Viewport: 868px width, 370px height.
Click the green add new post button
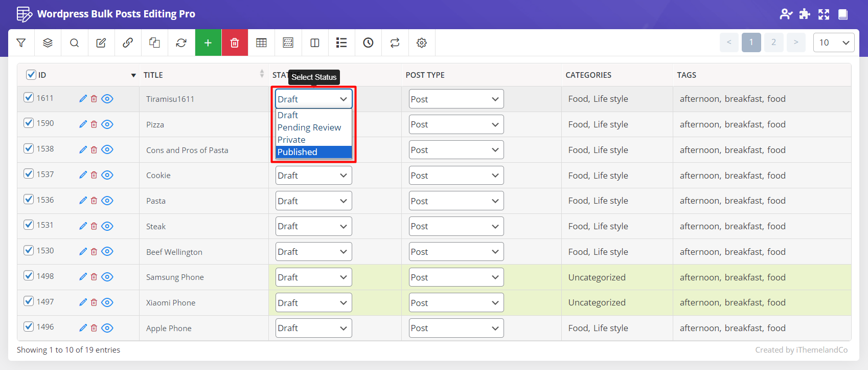(208, 43)
